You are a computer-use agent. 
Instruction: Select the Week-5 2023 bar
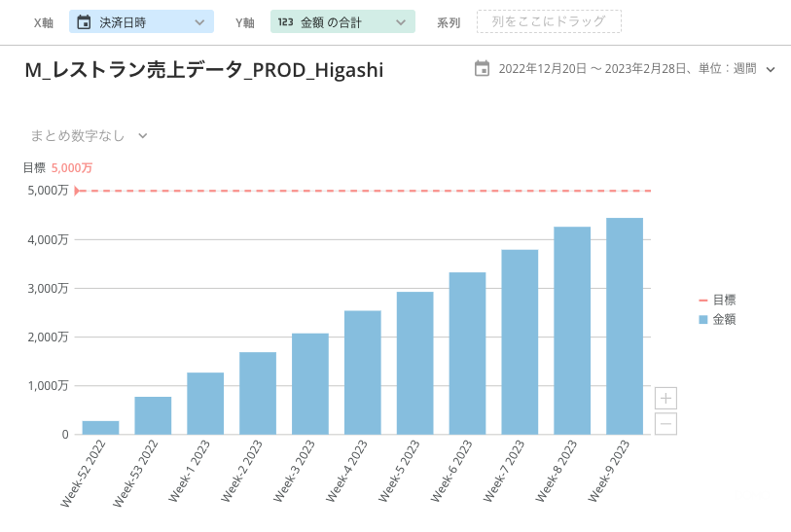tap(415, 363)
